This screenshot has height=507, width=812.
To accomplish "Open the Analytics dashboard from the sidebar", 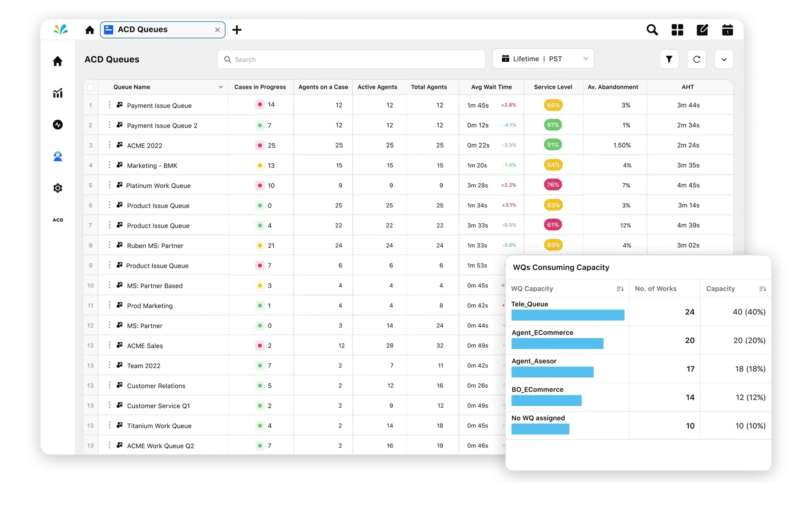I will (58, 93).
